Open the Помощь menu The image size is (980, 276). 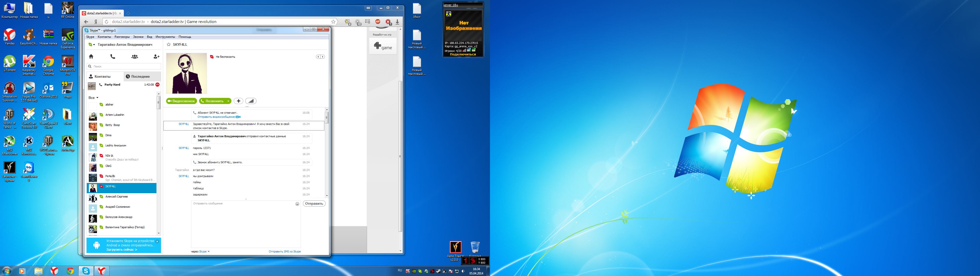185,37
